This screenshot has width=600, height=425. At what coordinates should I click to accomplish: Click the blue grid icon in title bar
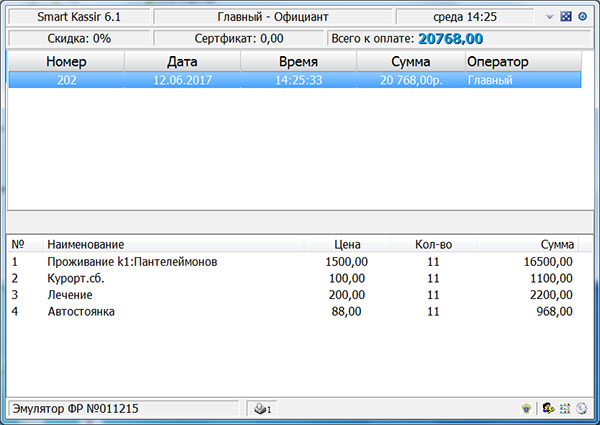tap(566, 17)
